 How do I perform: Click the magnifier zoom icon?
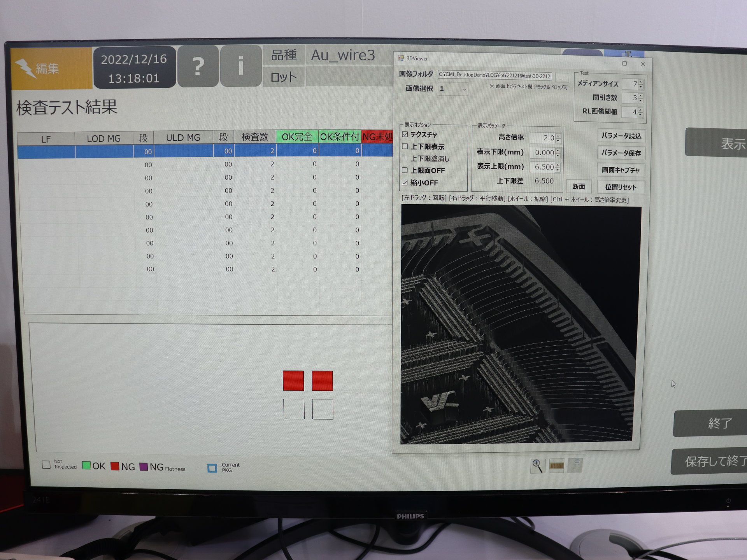click(x=537, y=465)
